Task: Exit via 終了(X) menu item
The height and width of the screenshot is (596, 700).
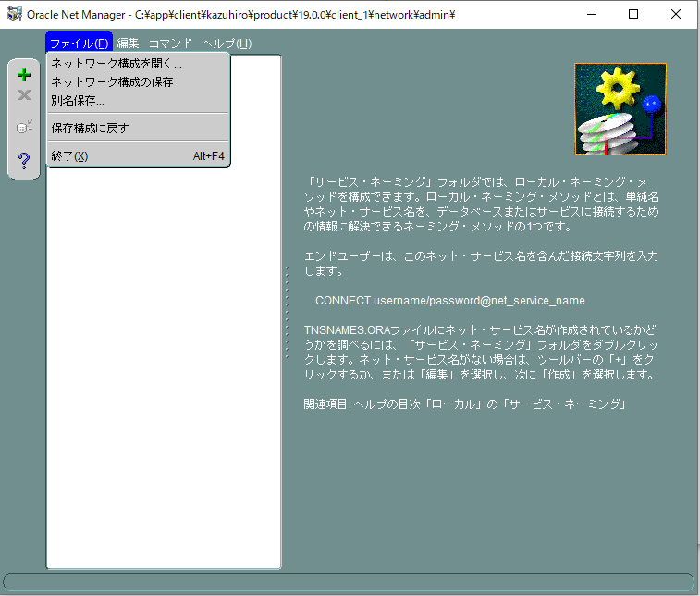Action: 69,155
